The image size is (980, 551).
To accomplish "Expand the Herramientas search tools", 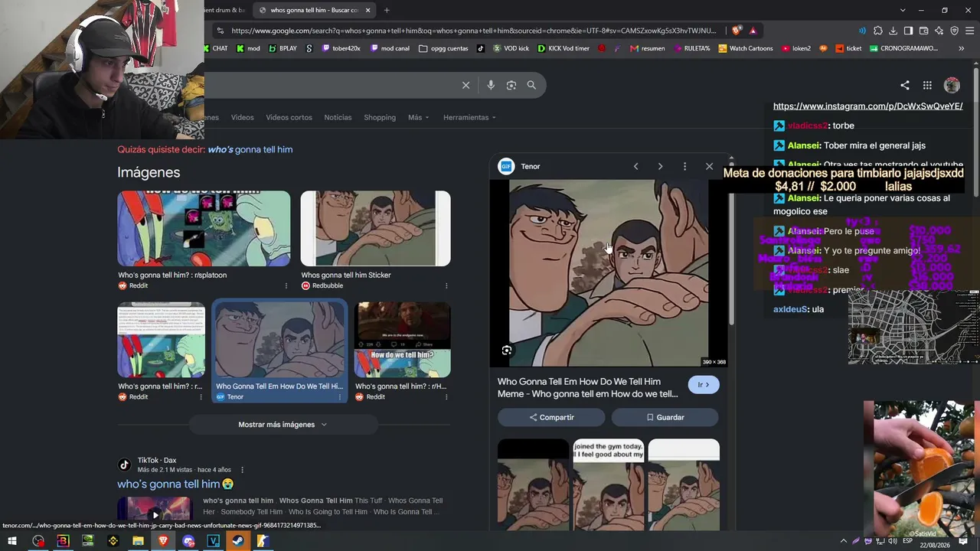I will (x=469, y=117).
